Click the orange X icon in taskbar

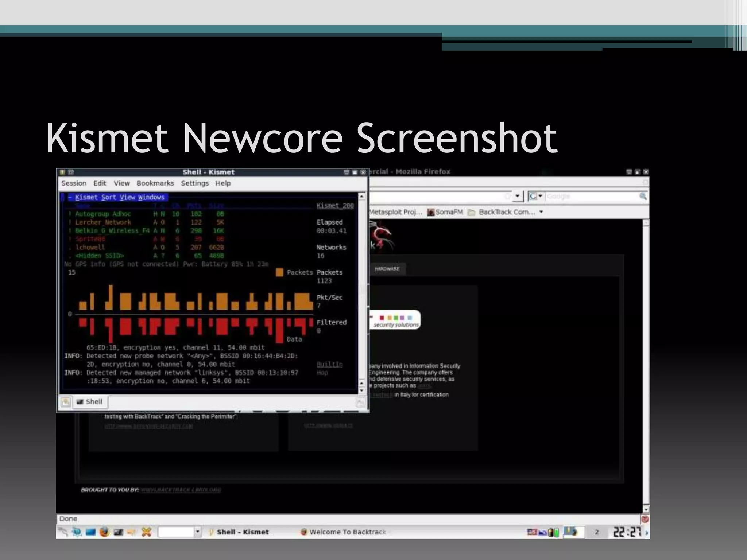[x=146, y=532]
